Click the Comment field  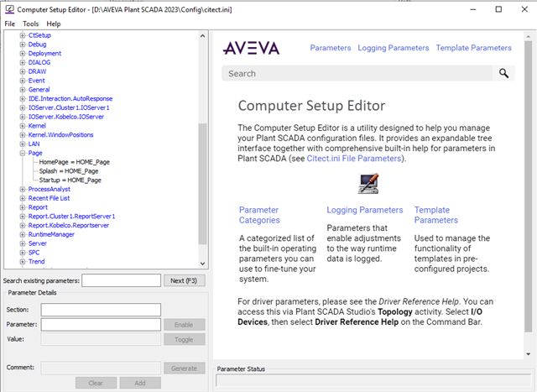(x=101, y=368)
